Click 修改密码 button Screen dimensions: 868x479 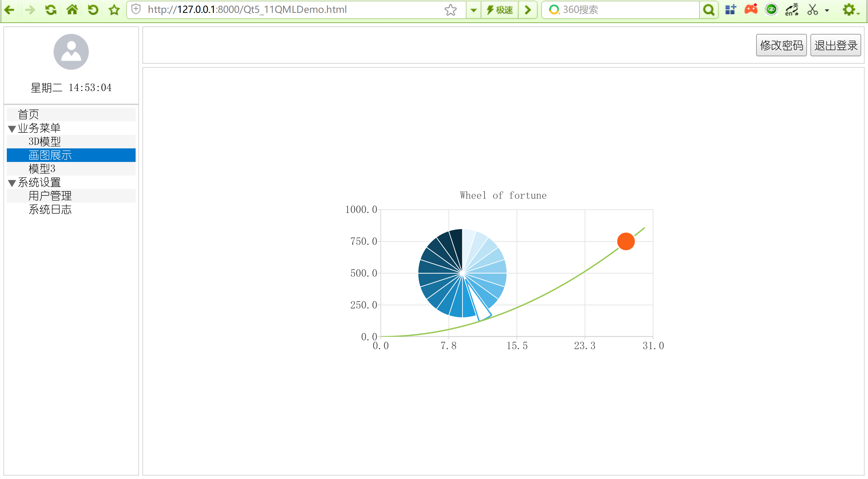781,45
